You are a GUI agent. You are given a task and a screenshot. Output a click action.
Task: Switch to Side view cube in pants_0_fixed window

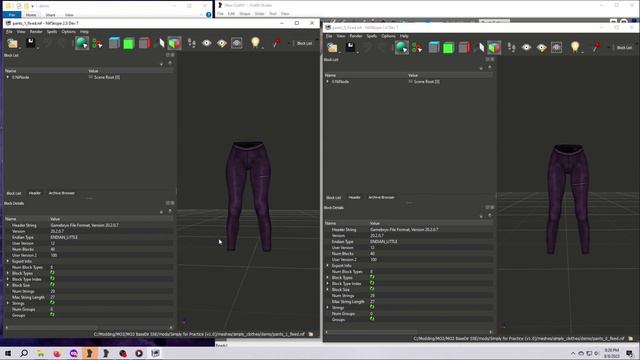click(464, 47)
